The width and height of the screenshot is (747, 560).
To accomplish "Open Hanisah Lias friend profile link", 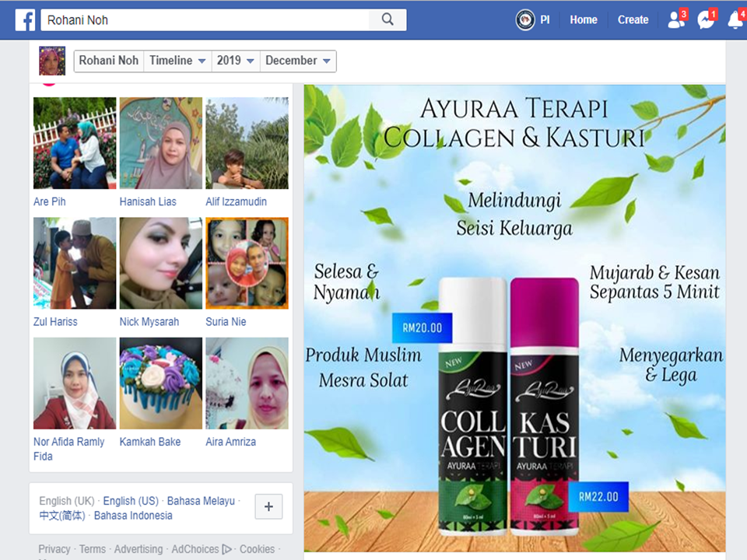I will click(148, 201).
